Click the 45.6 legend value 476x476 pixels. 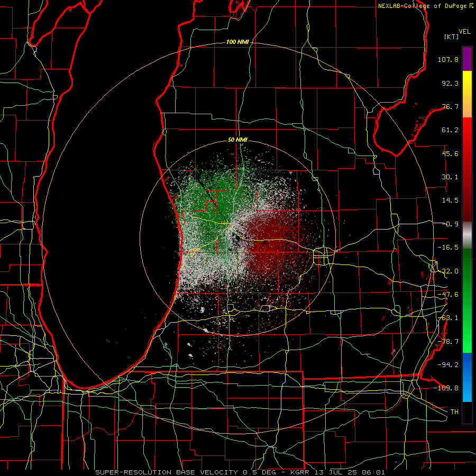(x=450, y=153)
